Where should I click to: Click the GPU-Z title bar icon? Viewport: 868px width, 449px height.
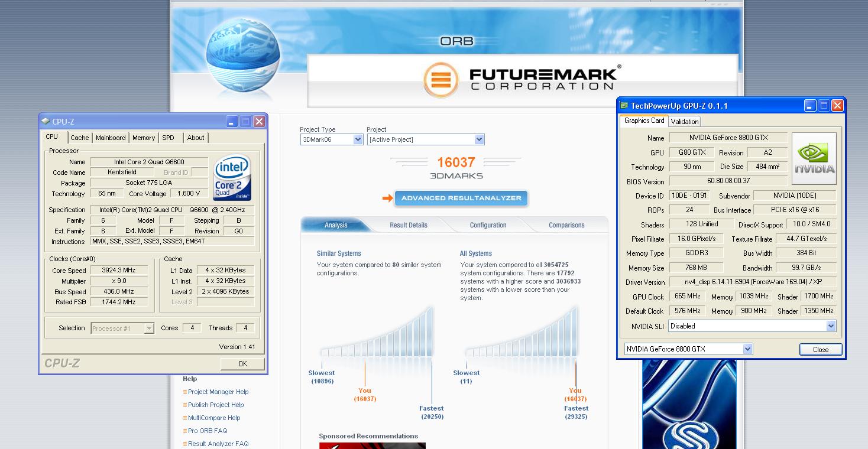point(624,106)
